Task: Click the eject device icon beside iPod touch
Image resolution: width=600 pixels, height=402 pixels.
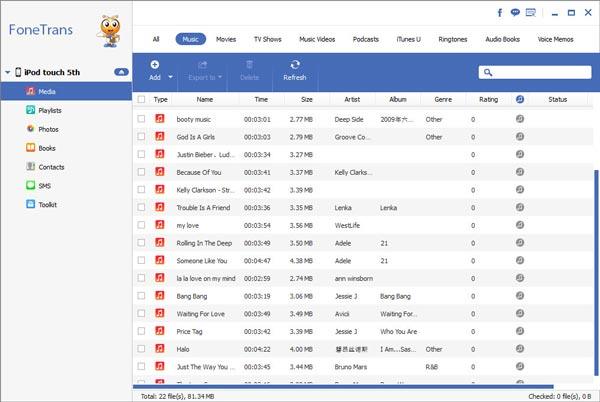Action: [x=121, y=72]
